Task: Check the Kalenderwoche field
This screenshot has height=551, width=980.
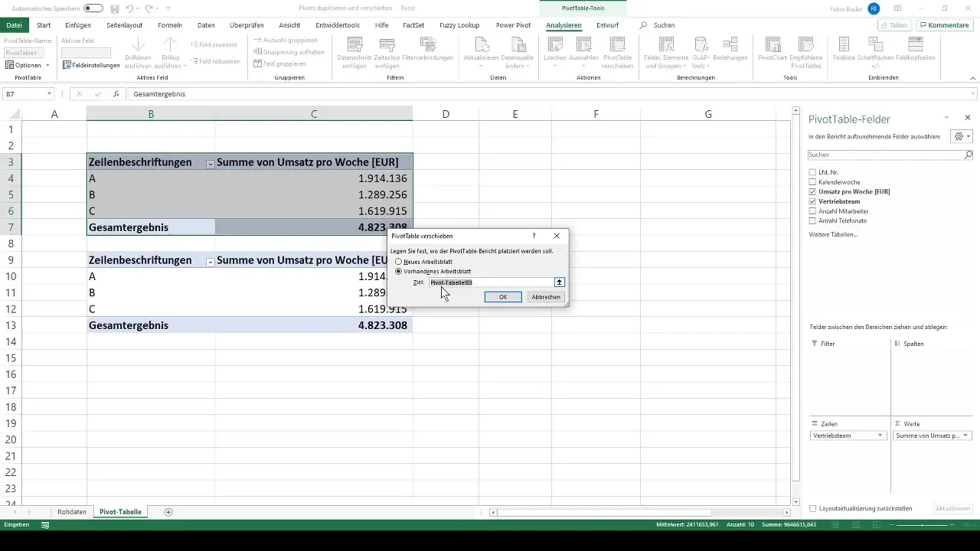Action: tap(813, 181)
